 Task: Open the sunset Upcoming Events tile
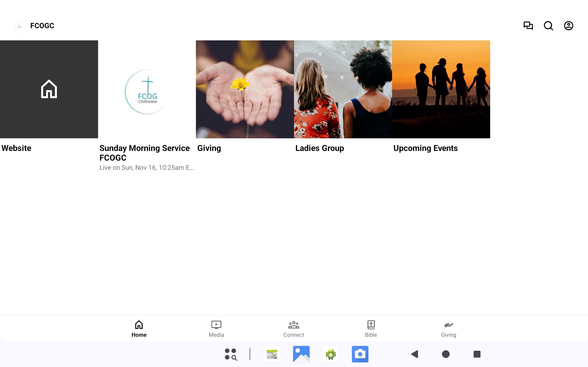(x=441, y=89)
